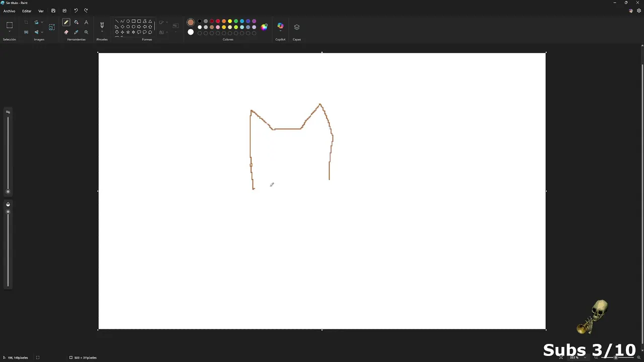Click the Flip image icon
The width and height of the screenshot is (644, 362).
click(36, 32)
